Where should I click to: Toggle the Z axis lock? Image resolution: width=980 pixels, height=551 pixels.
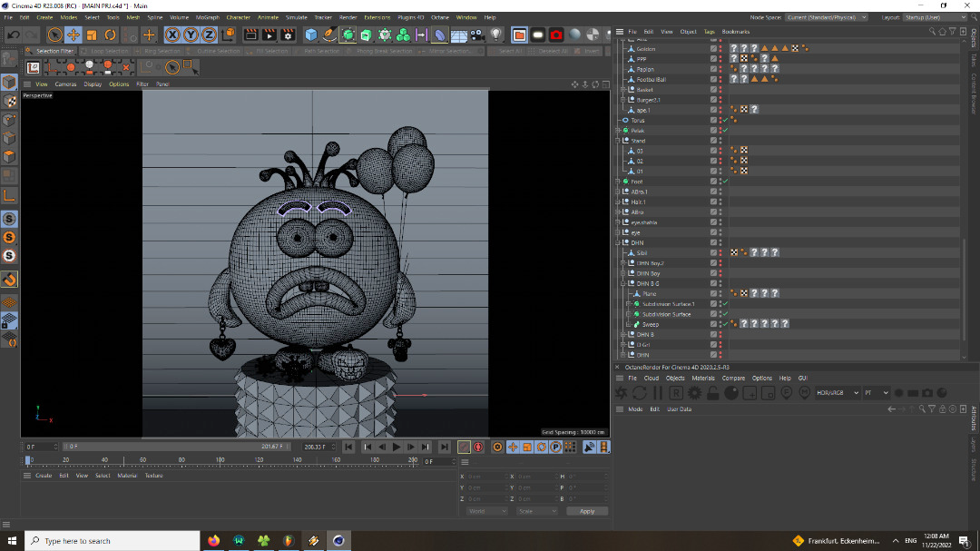tap(209, 34)
